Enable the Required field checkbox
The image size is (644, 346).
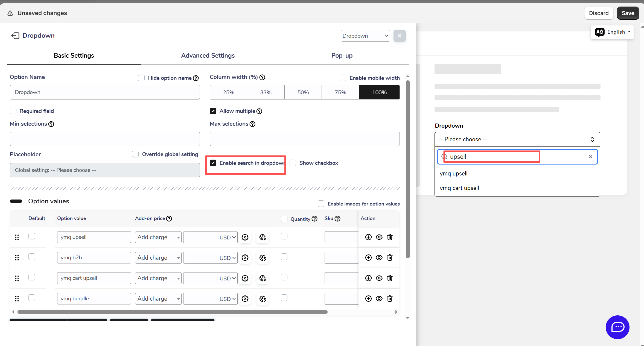pyautogui.click(x=13, y=111)
